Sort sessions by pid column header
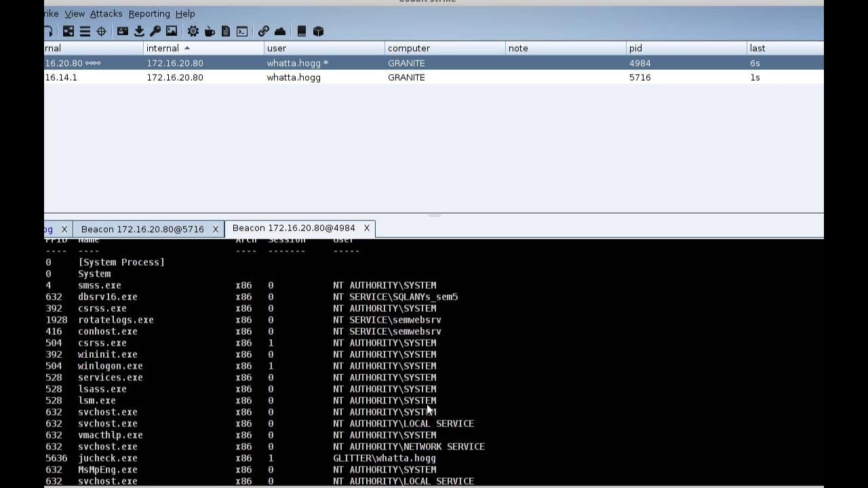Image resolution: width=868 pixels, height=488 pixels. [x=686, y=48]
